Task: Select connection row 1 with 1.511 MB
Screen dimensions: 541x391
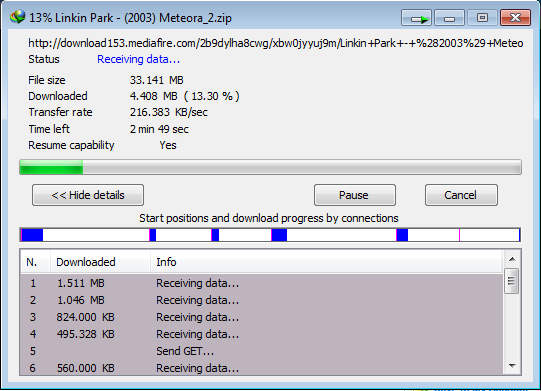Action: tap(262, 283)
